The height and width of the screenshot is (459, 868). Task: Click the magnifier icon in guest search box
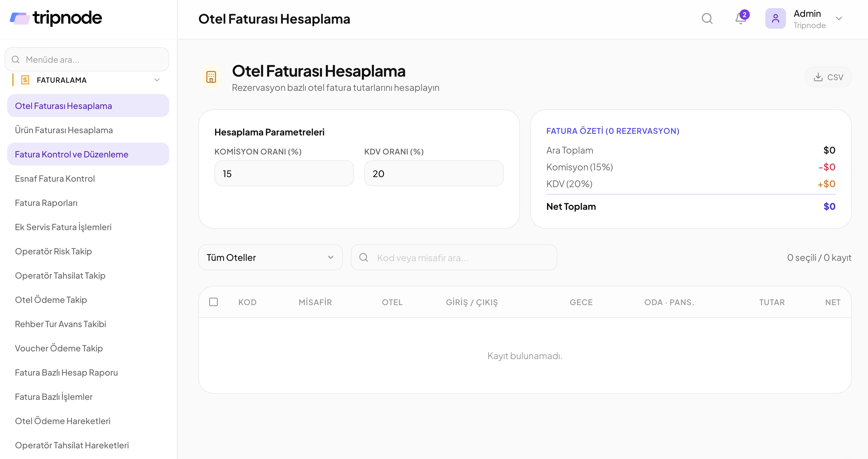tap(364, 258)
